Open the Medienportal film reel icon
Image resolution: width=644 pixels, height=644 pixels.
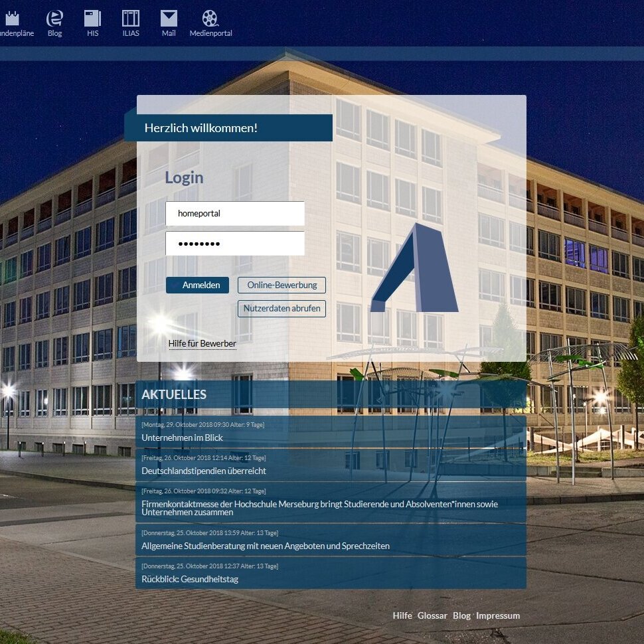[210, 19]
